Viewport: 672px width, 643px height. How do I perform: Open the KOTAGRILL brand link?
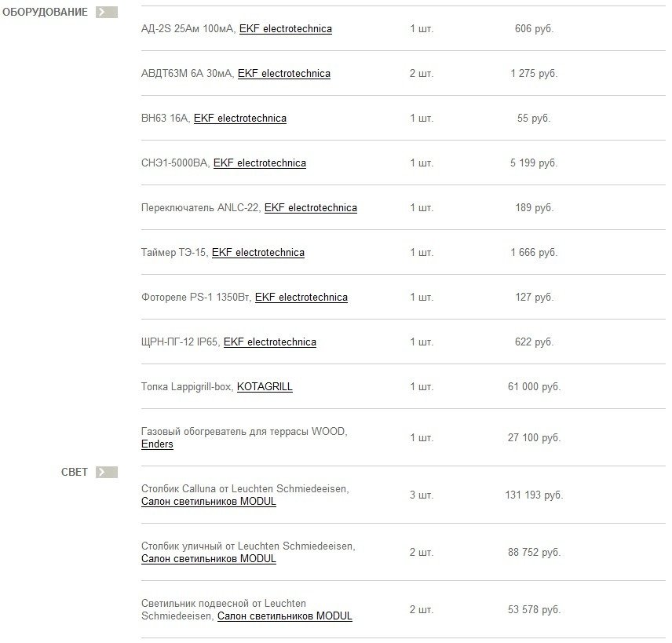265,387
